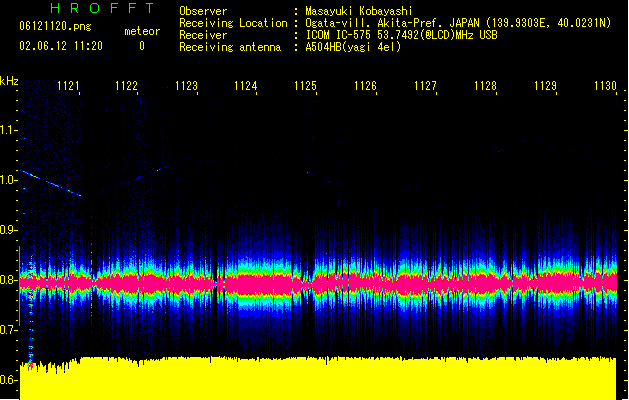Click the ICOM IC-575 receiver value

click(401, 35)
